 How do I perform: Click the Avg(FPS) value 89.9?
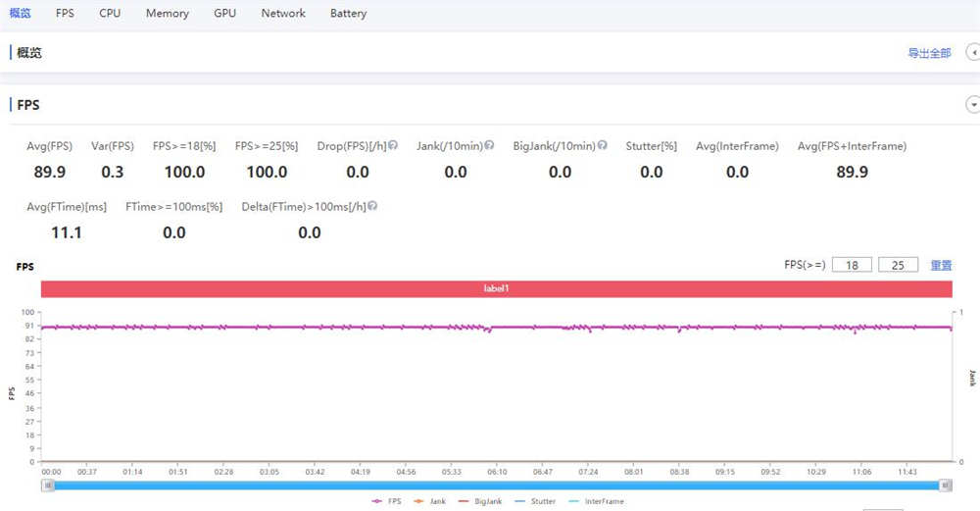49,172
